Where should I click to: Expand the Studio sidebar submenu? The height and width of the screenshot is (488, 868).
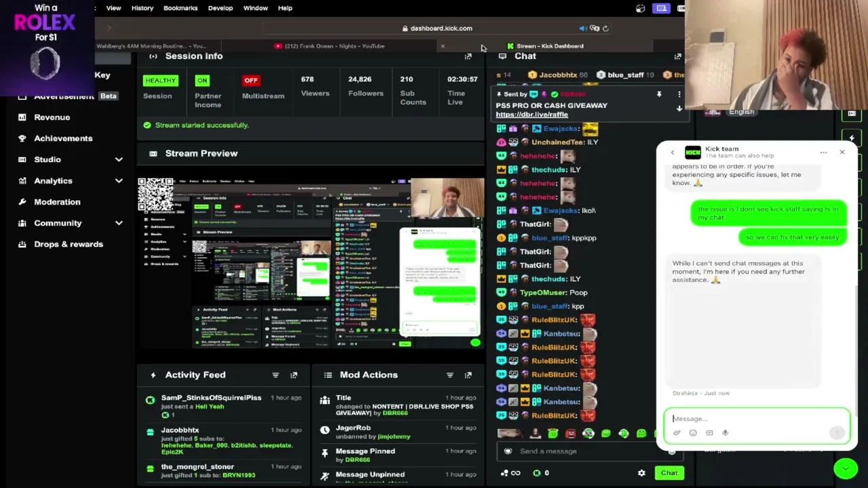pyautogui.click(x=119, y=160)
